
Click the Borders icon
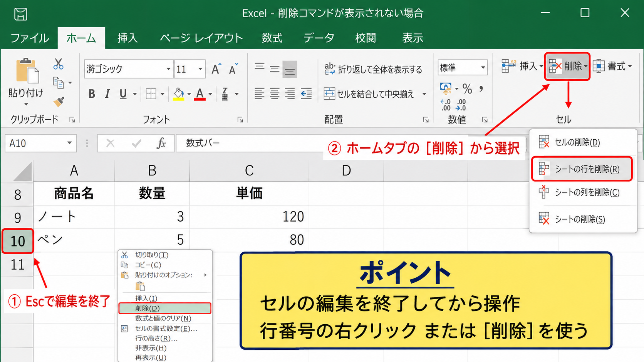click(151, 94)
